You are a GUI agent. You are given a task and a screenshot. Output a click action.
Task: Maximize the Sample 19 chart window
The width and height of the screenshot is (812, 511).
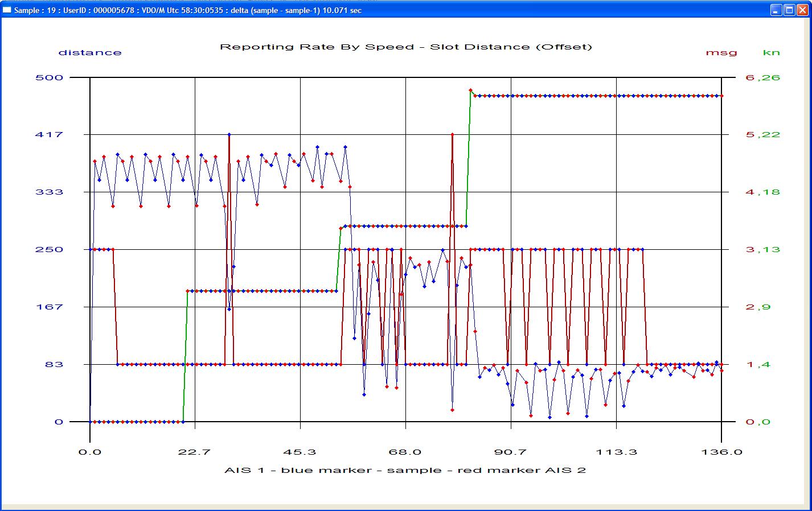tap(789, 10)
